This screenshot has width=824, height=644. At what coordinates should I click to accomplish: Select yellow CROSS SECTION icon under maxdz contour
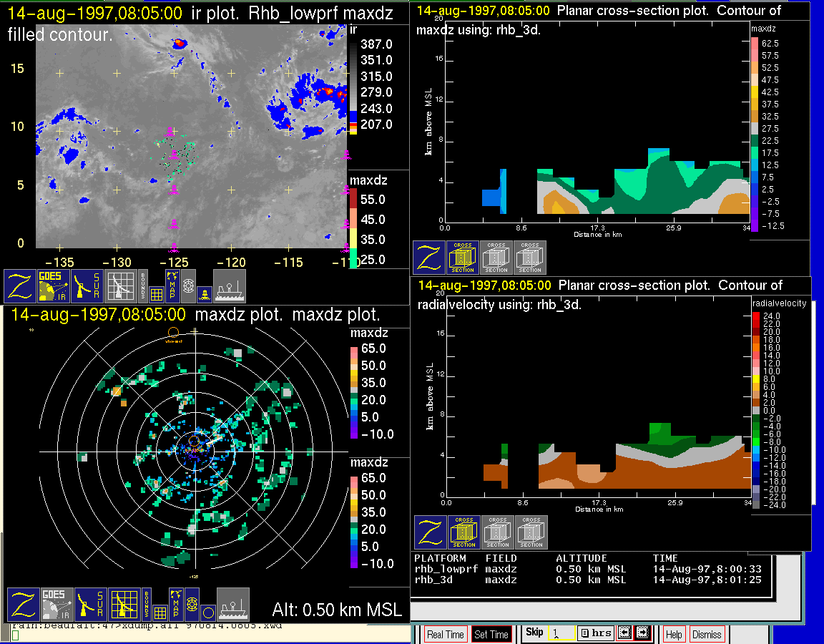click(x=463, y=258)
